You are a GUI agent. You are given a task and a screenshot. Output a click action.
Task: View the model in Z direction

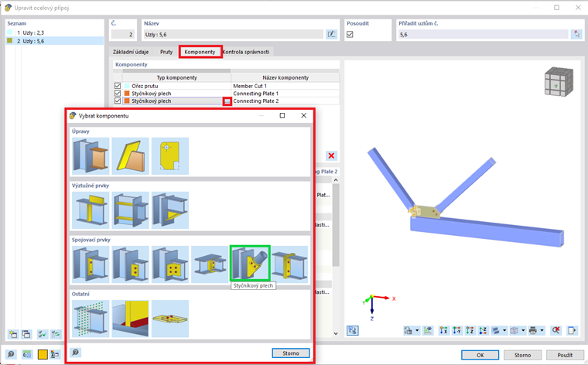coord(470,330)
